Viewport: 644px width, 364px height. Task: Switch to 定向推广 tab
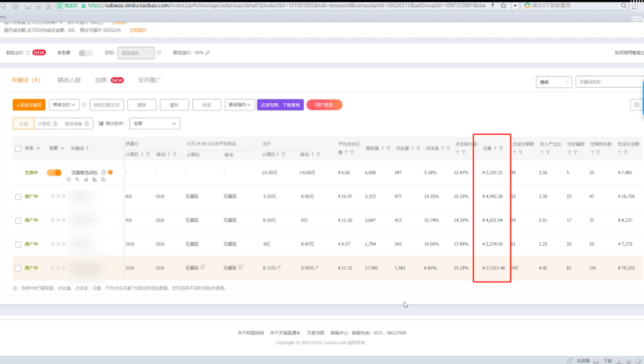(150, 80)
